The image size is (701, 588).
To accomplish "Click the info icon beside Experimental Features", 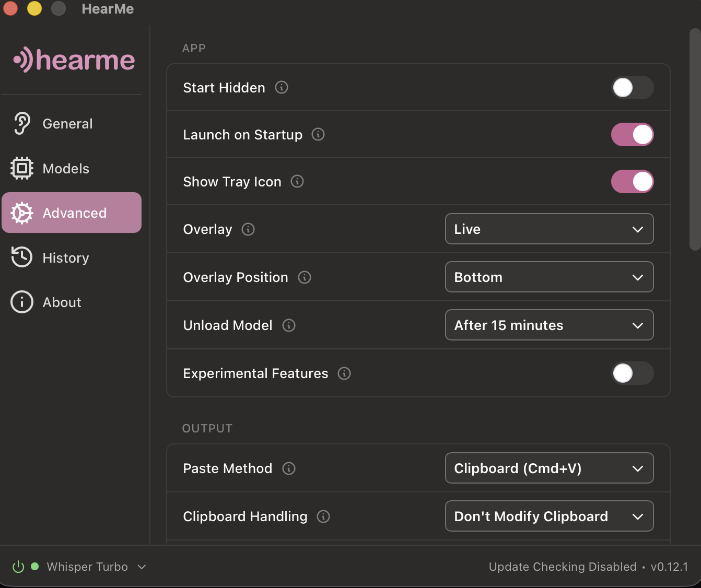I will (x=344, y=373).
